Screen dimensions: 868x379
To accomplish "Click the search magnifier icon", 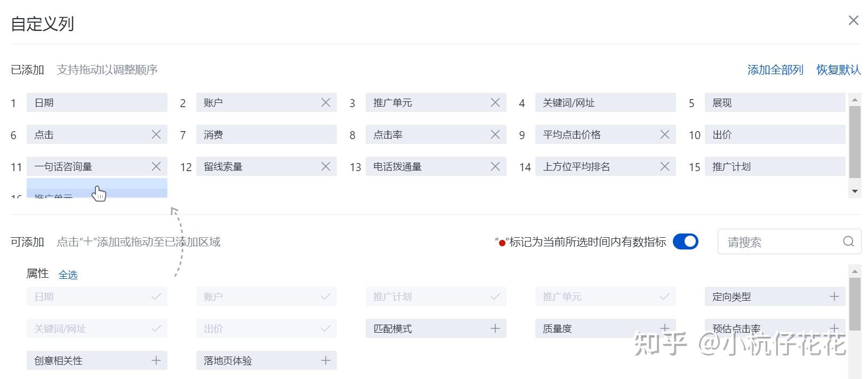I will [x=848, y=241].
